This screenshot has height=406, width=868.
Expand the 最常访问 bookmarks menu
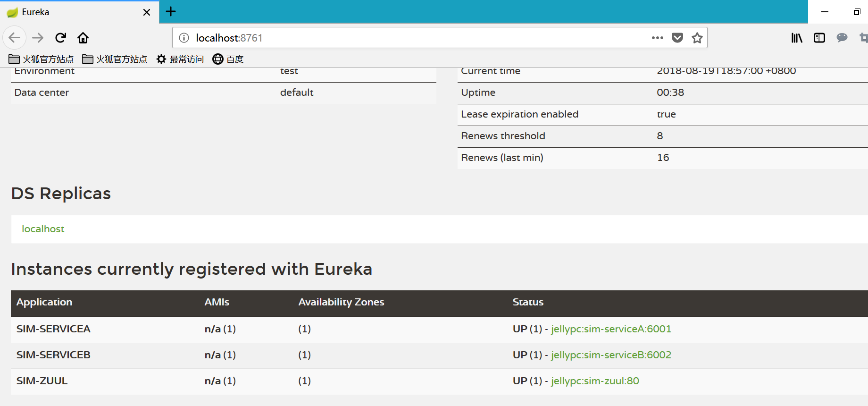[x=180, y=59]
